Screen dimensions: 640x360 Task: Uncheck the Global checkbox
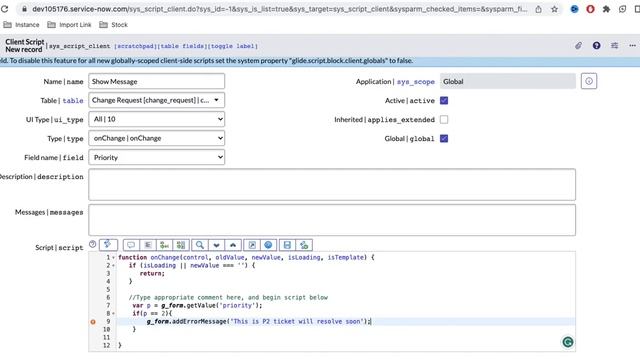click(x=444, y=138)
